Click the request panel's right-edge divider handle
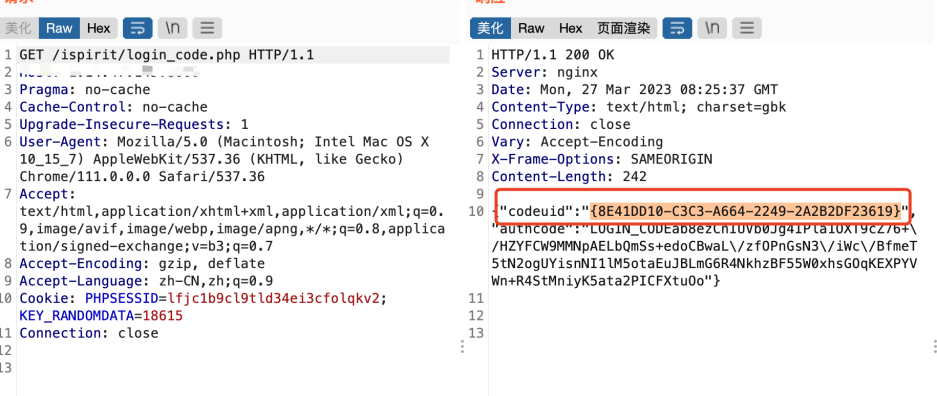The width and height of the screenshot is (937, 396). click(x=462, y=347)
